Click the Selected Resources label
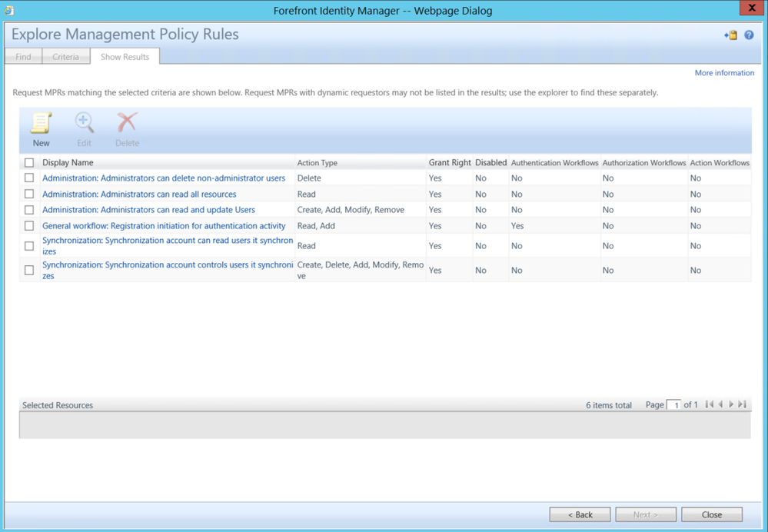 (58, 405)
